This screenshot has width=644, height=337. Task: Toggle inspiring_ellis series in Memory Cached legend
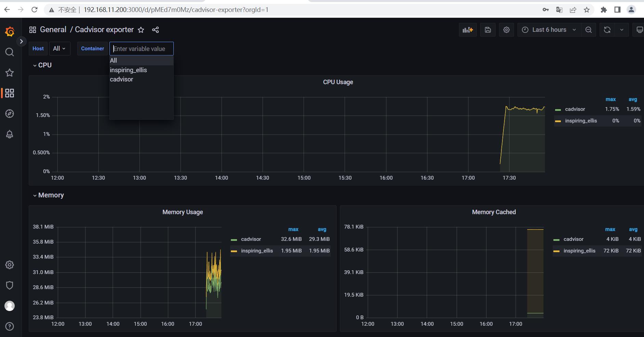coord(579,251)
